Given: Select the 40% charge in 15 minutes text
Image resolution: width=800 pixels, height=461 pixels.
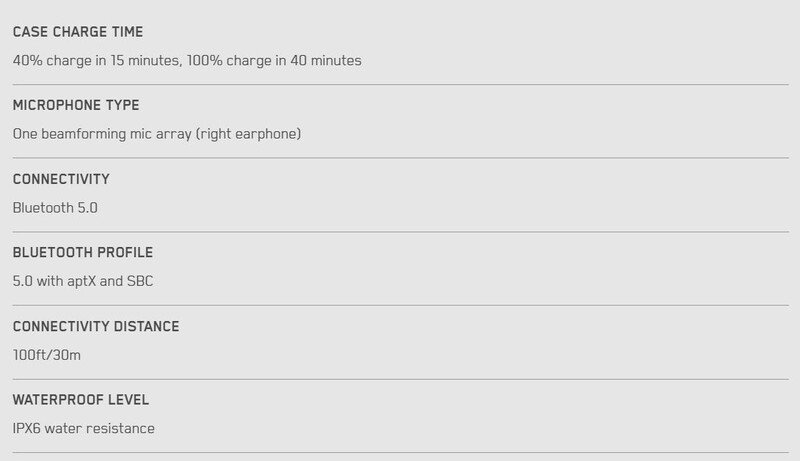Looking at the screenshot, I should click(96, 61).
